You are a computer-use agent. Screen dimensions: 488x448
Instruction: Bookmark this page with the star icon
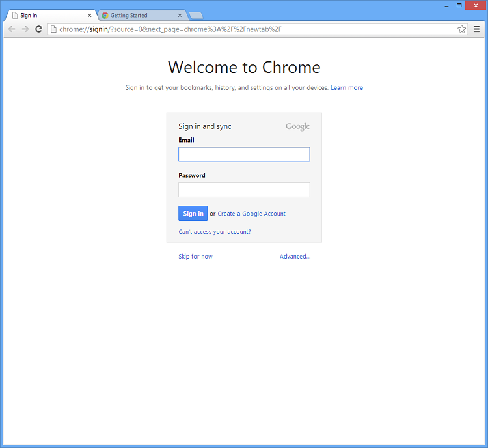click(x=461, y=29)
